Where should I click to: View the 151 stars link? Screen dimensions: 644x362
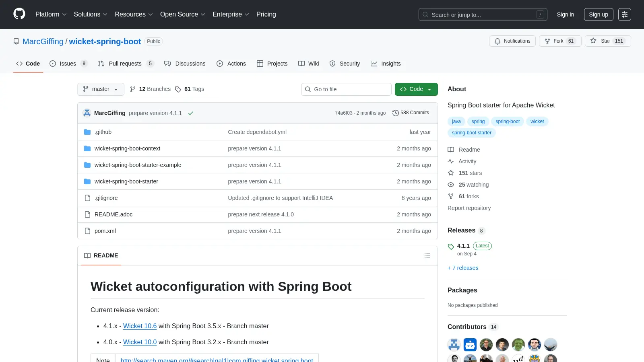[465, 173]
